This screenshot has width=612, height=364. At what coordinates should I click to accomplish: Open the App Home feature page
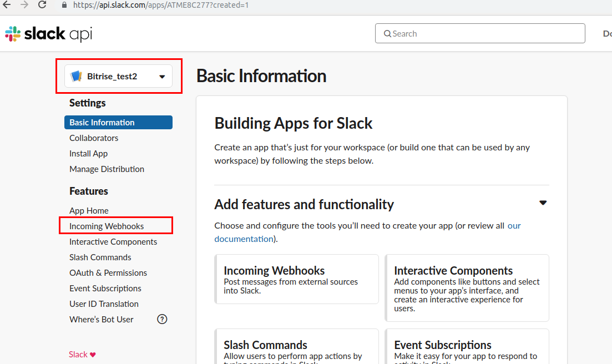pyautogui.click(x=89, y=211)
